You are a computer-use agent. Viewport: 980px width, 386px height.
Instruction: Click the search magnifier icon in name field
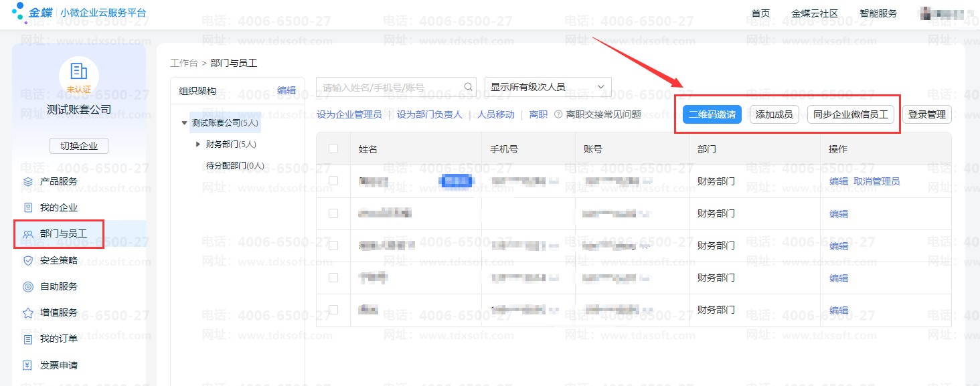[469, 87]
